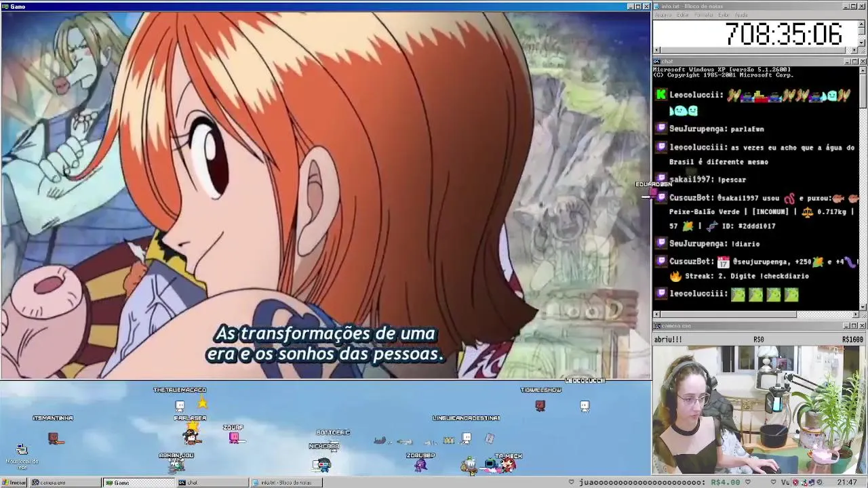Open info.txt Bloco de notas taskbar button
The height and width of the screenshot is (488, 868).
(286, 483)
